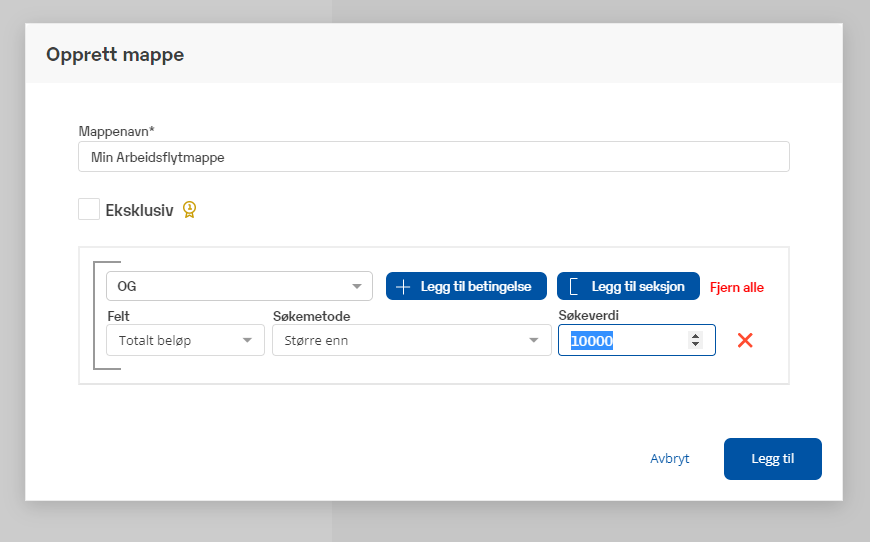Viewport: 870px width, 542px height.
Task: Open the OG operator combo box
Action: tap(230, 286)
